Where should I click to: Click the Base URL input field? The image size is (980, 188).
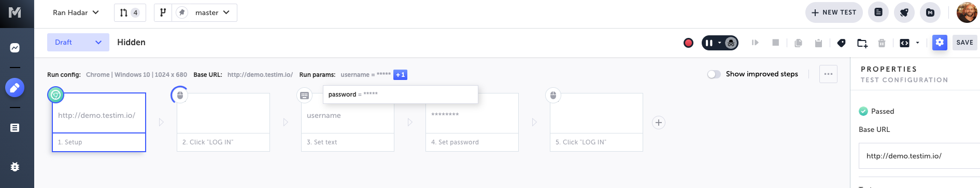tap(919, 156)
